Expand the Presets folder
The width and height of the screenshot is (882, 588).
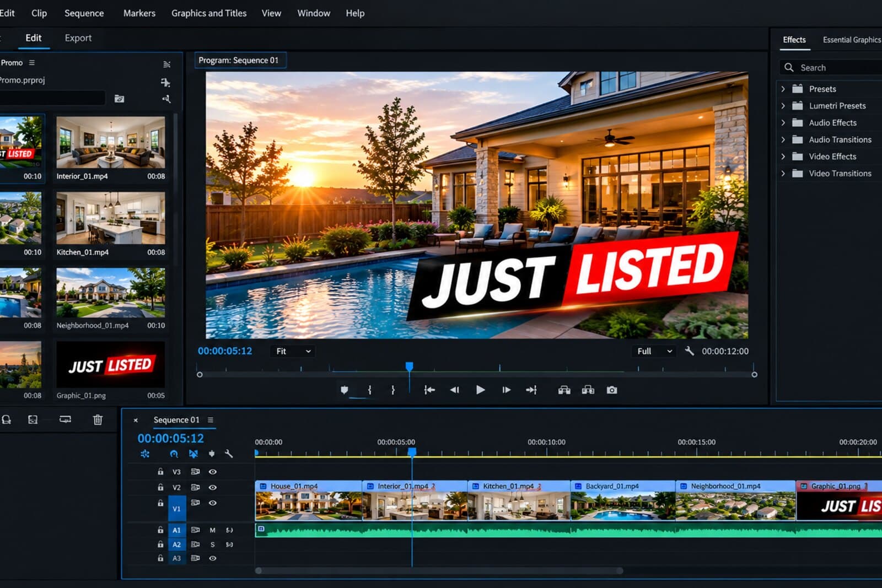(x=783, y=89)
